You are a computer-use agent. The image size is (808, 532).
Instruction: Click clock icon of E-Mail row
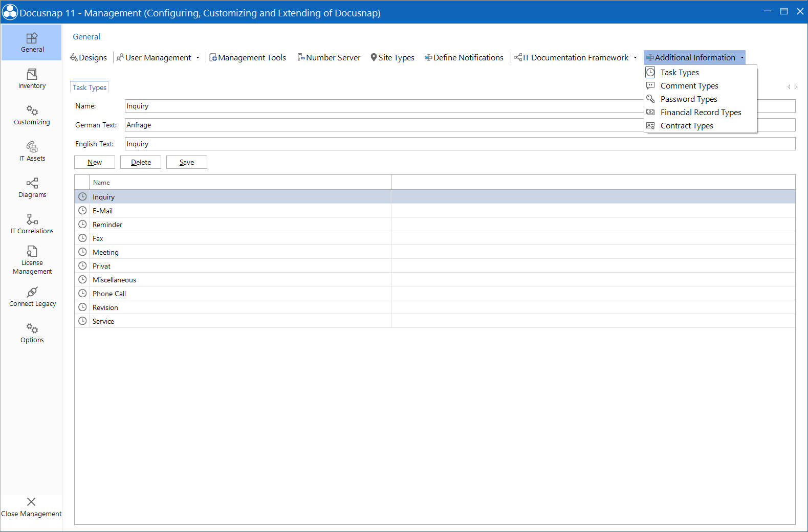pyautogui.click(x=82, y=210)
